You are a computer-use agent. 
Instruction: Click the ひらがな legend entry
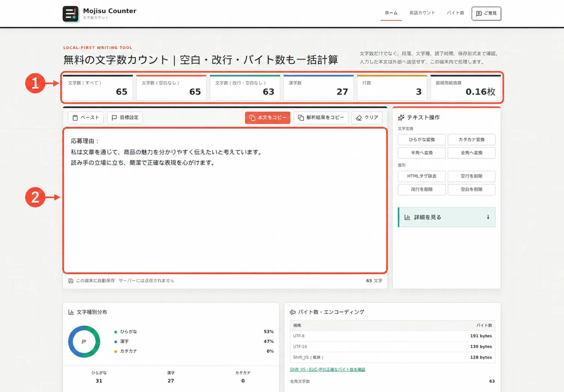point(126,332)
